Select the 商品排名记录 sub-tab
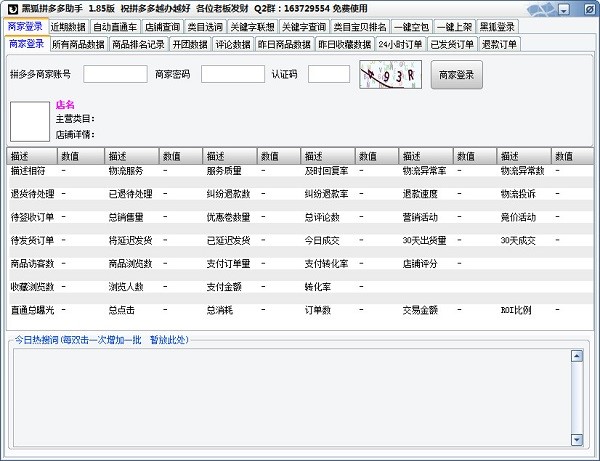Screen dimensions: 600x461 tap(138, 45)
